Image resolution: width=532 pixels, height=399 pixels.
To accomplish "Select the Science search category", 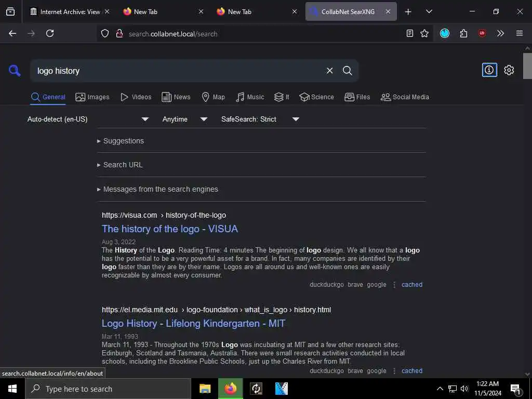I will click(316, 97).
